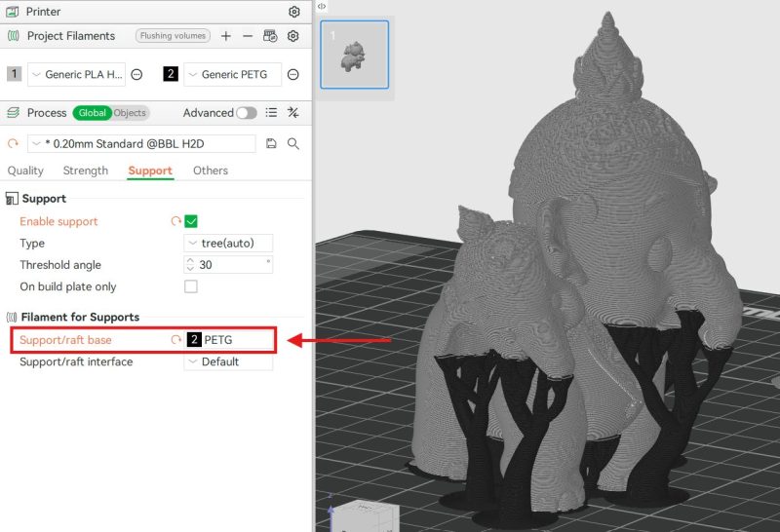Remove a filament with minus icon
The image size is (780, 532).
(x=248, y=36)
